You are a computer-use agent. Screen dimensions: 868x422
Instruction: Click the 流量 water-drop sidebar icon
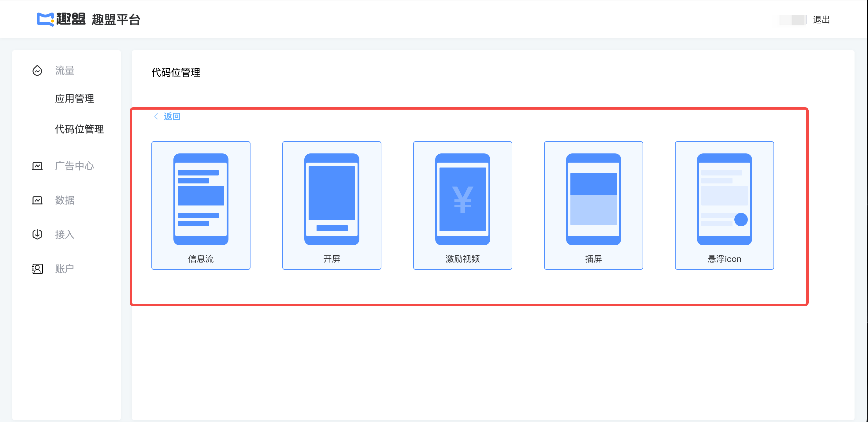[x=37, y=70]
